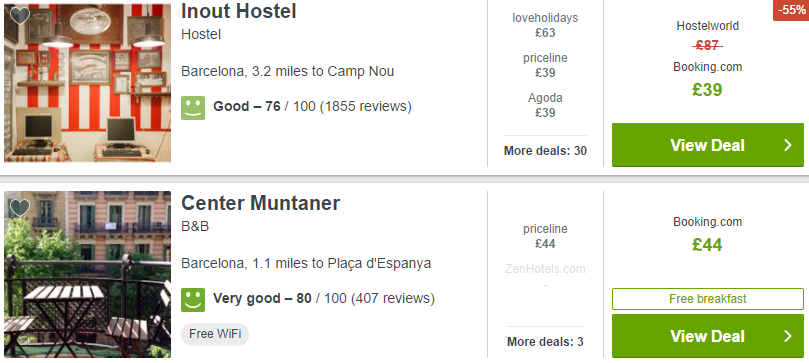
Task: Open Center Muntaner balcony photo
Action: (x=88, y=274)
